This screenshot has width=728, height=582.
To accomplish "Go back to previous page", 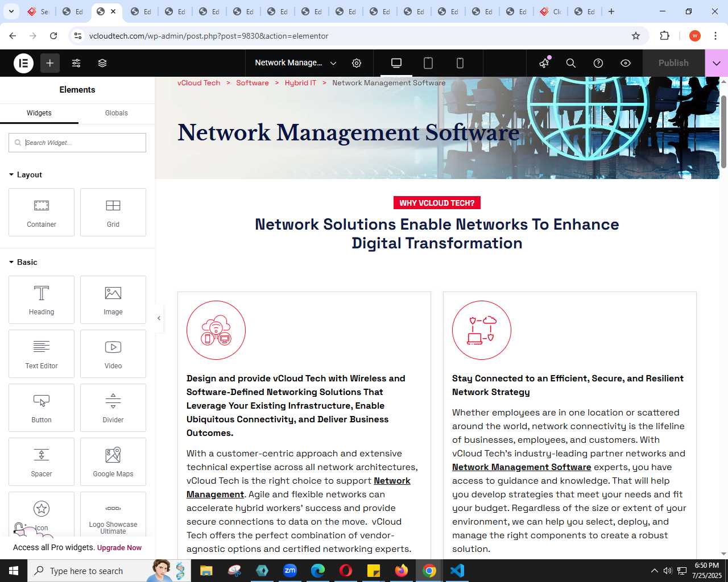I will (13, 36).
